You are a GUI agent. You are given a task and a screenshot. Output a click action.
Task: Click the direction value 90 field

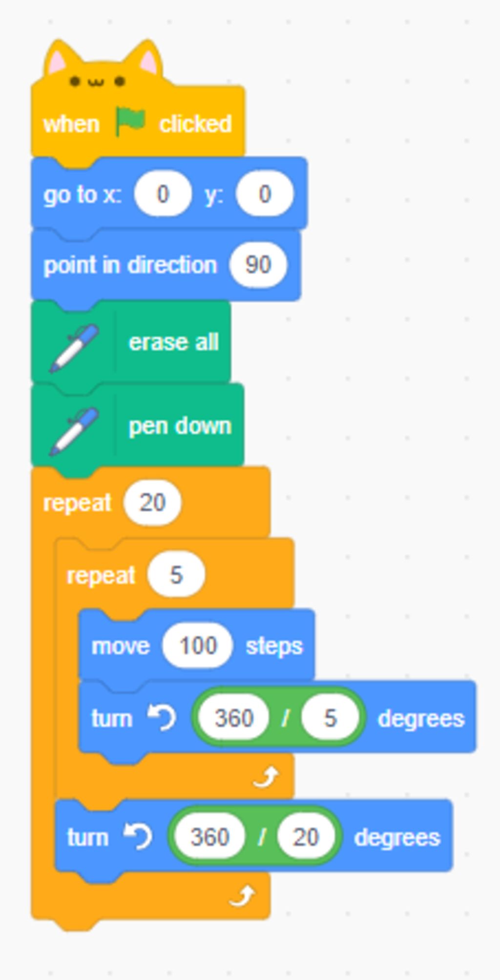point(258,265)
